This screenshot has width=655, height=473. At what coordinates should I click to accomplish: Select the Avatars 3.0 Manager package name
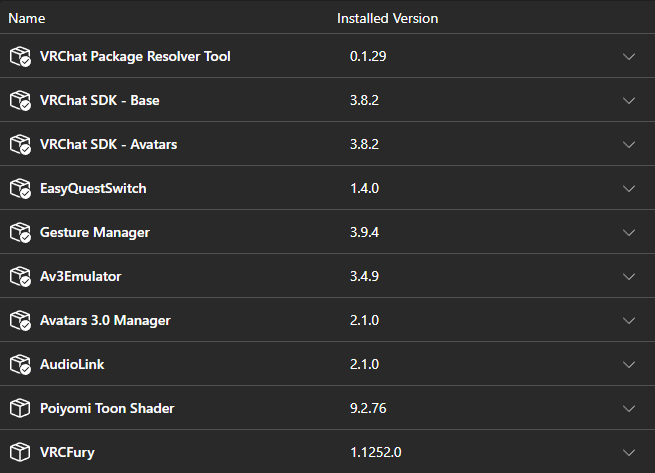[x=105, y=320]
